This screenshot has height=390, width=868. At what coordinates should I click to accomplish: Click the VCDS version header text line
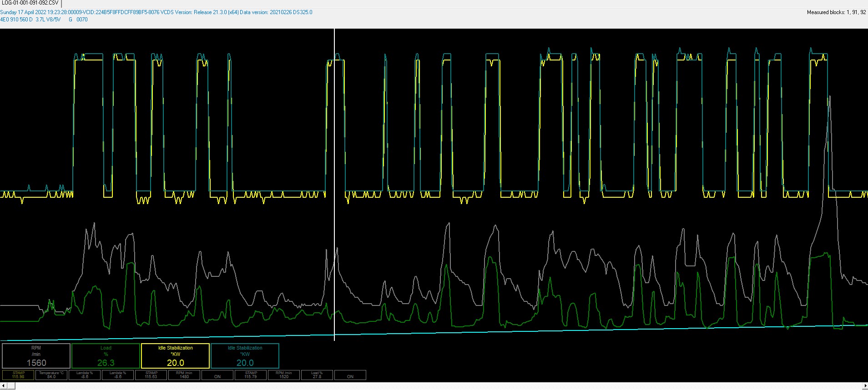[156, 12]
